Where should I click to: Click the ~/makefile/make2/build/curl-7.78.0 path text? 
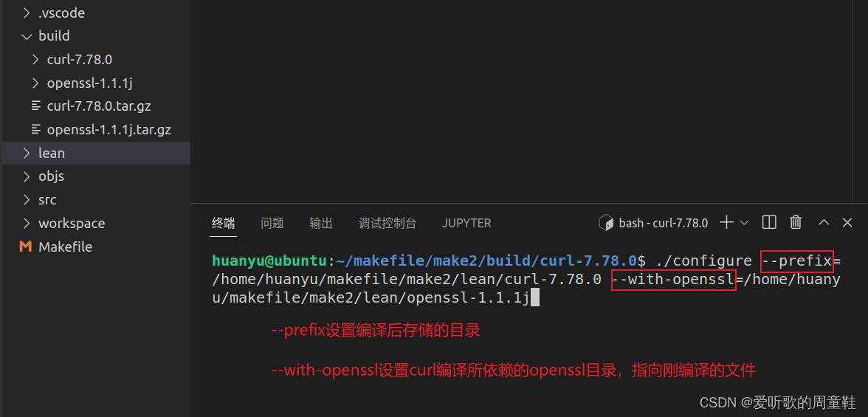point(486,261)
